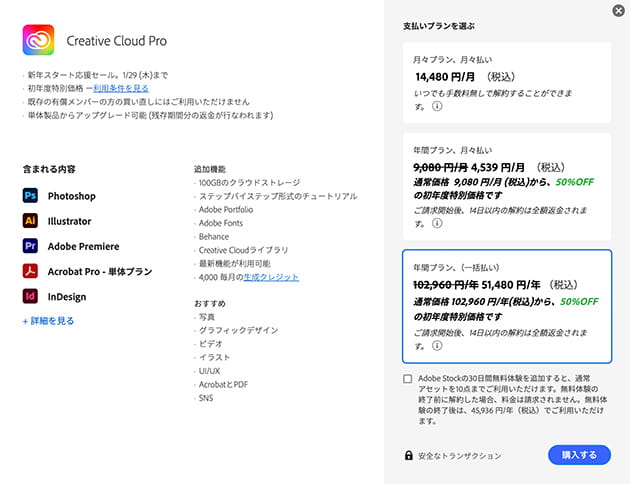Click the Illustrator Ai icon

coord(30,221)
